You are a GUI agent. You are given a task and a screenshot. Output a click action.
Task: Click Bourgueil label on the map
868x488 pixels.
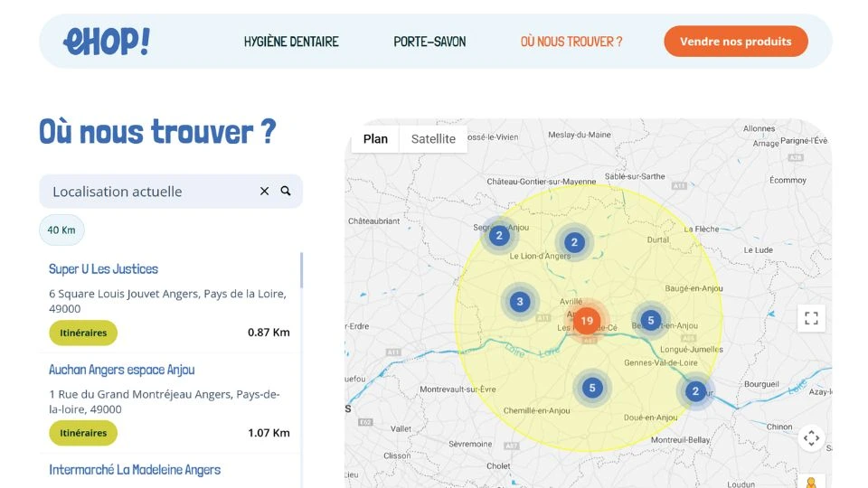pyautogui.click(x=761, y=384)
